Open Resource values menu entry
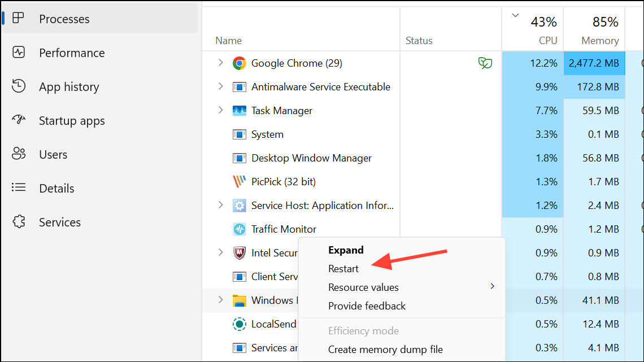Image resolution: width=644 pixels, height=362 pixels. [x=363, y=287]
